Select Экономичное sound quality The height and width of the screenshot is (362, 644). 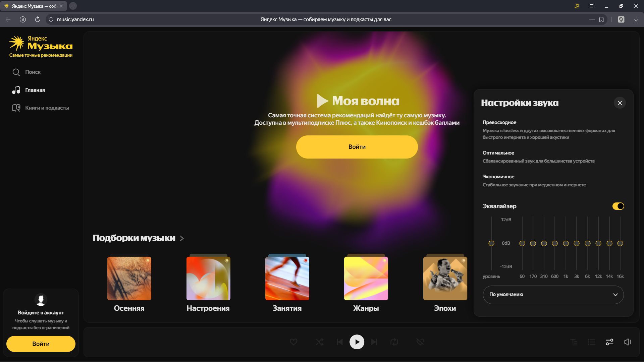click(553, 181)
